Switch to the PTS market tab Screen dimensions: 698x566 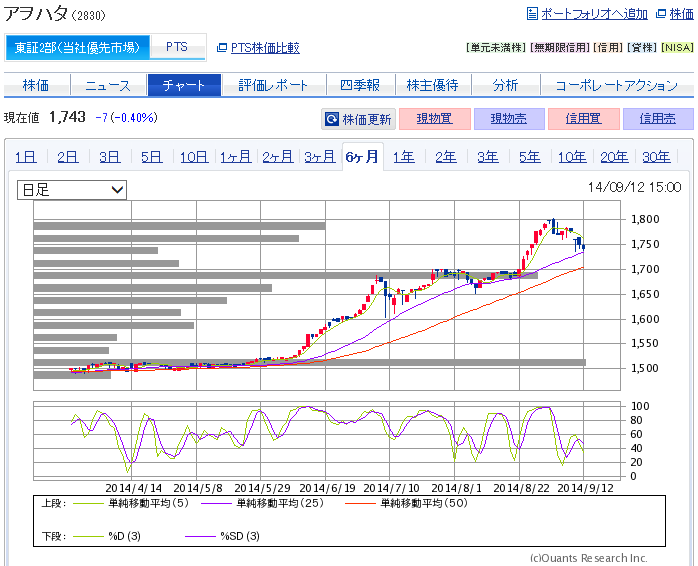tap(177, 47)
